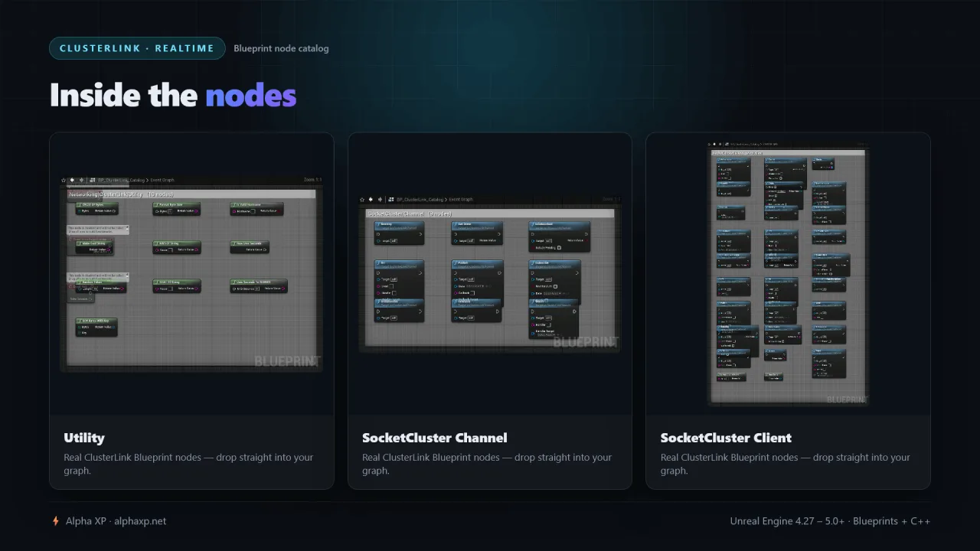Click the alphaxp.net footer text
The image size is (980, 551).
[140, 521]
